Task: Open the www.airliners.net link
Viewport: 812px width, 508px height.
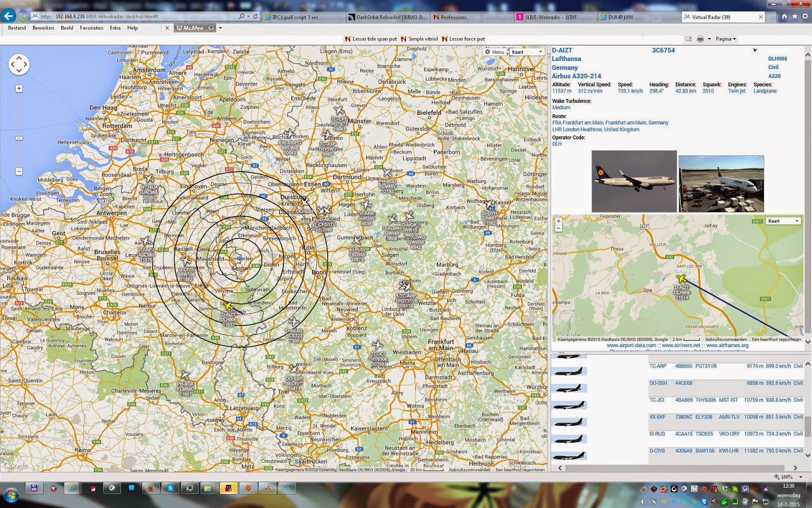Action: click(x=681, y=345)
